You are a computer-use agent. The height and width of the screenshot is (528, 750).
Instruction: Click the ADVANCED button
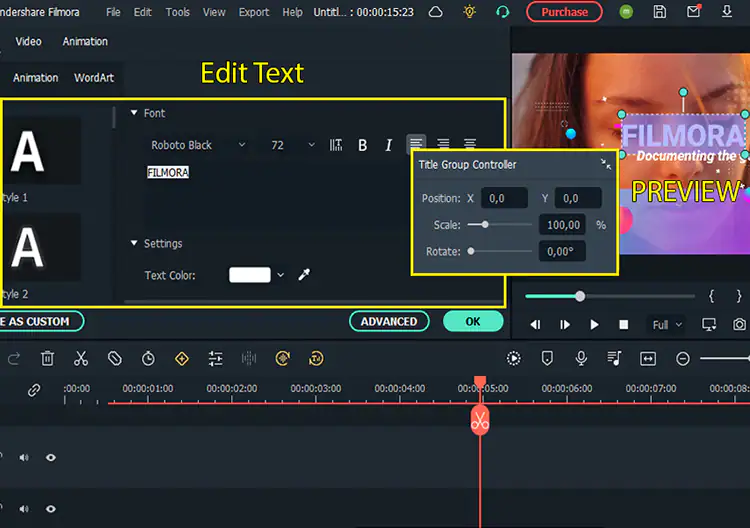389,321
